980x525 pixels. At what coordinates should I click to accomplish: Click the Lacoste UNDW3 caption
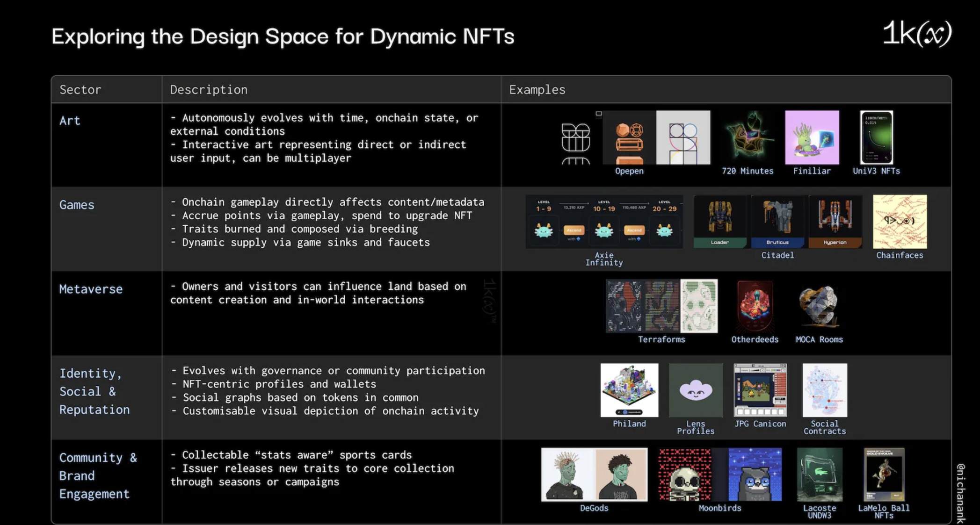click(820, 511)
